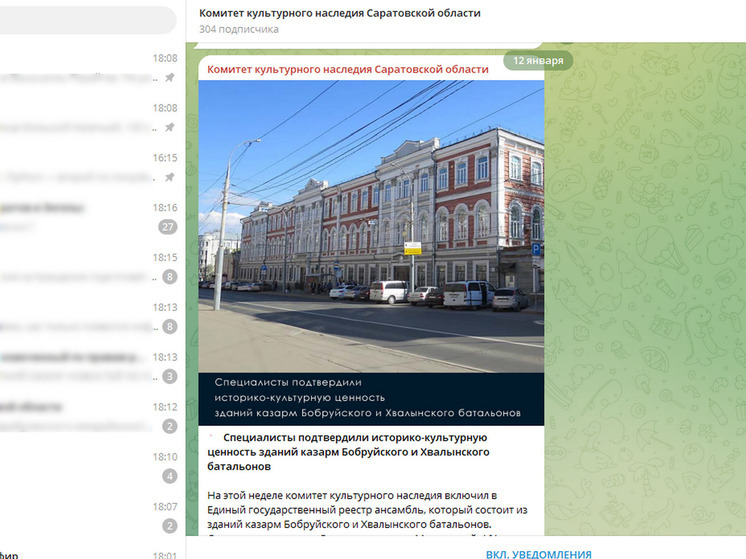The image size is (746, 559).
Task: Click the dark banner caption on the image
Action: click(x=371, y=399)
